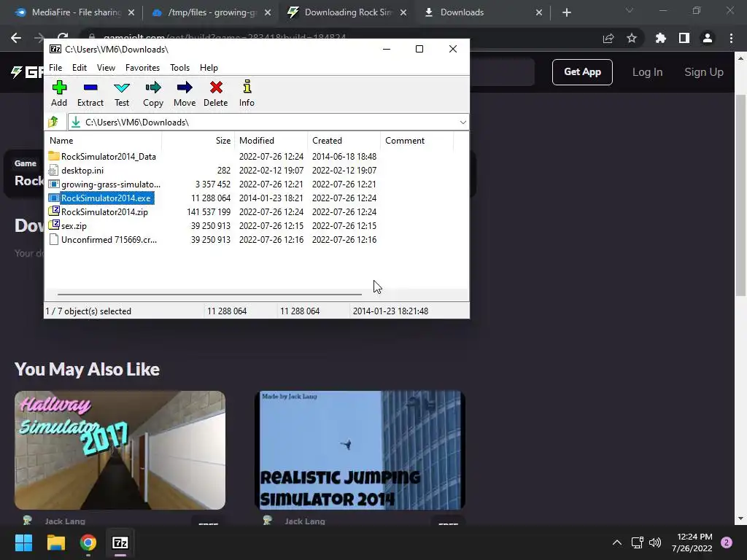Open the Help menu in 7-Zip
Viewport: 747px width, 560px height.
coord(209,68)
